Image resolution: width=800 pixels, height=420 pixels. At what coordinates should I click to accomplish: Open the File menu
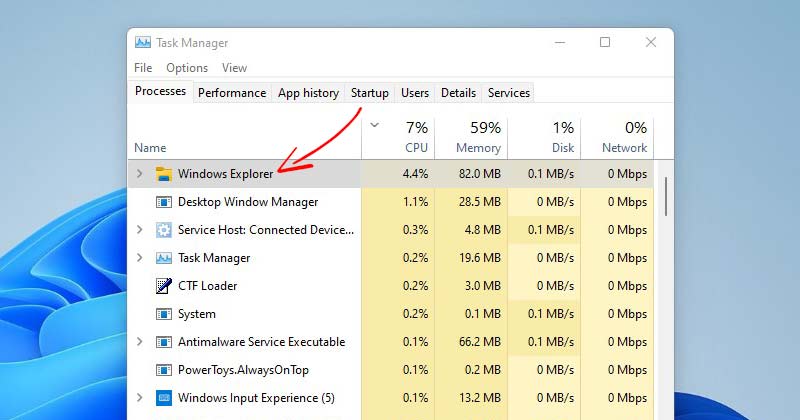[x=143, y=68]
